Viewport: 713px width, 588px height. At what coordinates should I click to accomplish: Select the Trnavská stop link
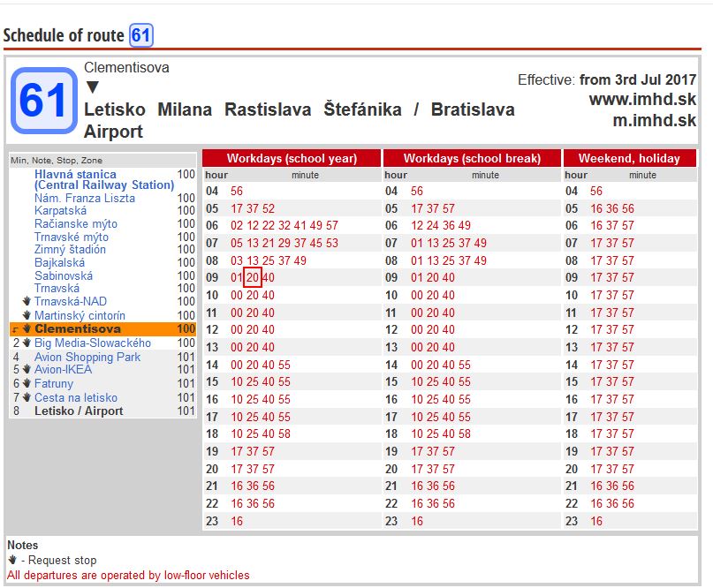[x=57, y=288]
